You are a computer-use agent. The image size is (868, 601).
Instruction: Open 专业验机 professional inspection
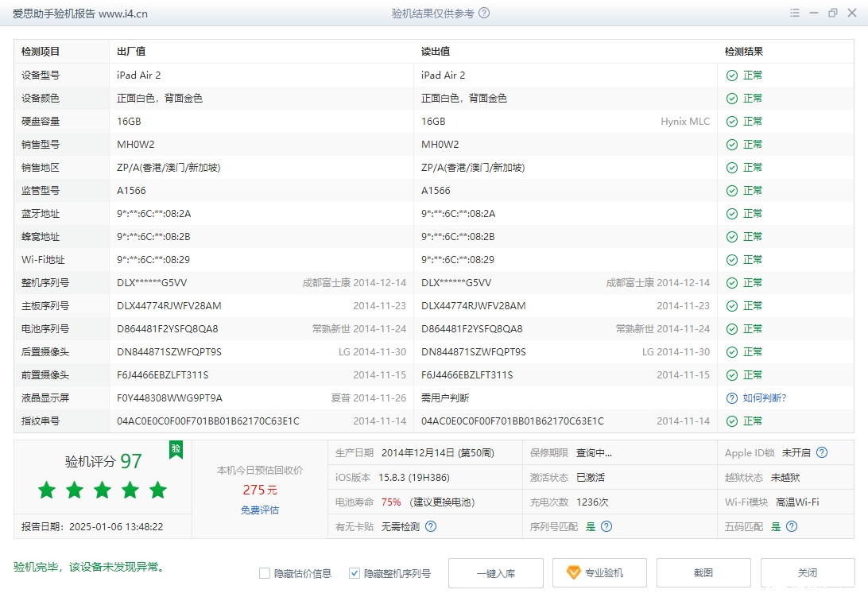click(599, 572)
